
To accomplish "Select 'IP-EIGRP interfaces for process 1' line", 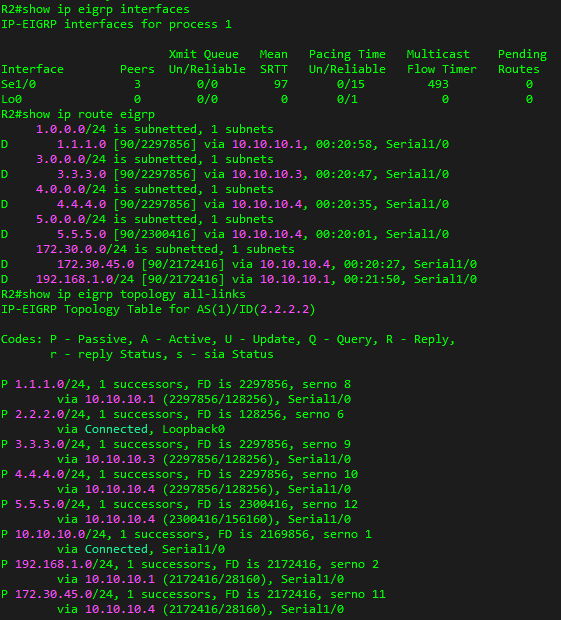I will (x=116, y=25).
